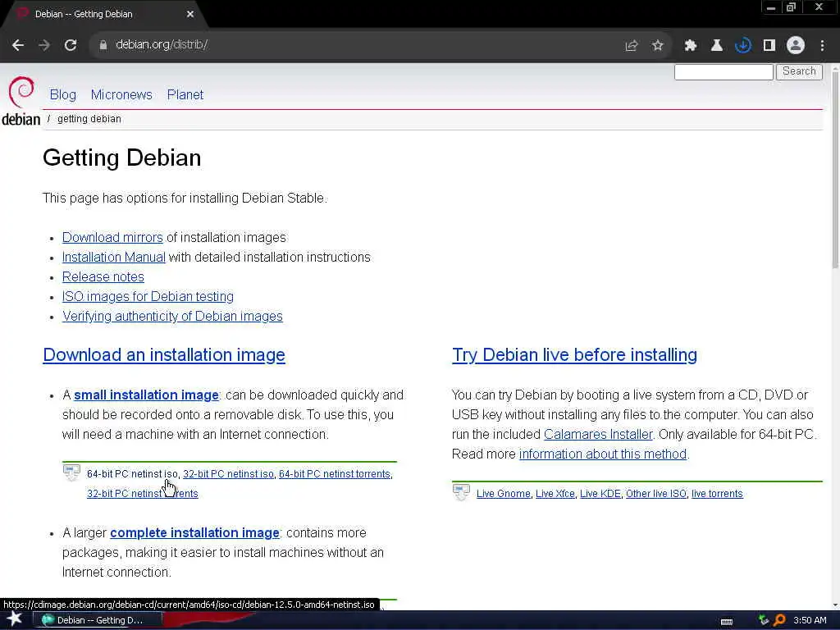The width and height of the screenshot is (840, 630).
Task: Open 64-bit PC netinst torrents link
Action: point(335,474)
